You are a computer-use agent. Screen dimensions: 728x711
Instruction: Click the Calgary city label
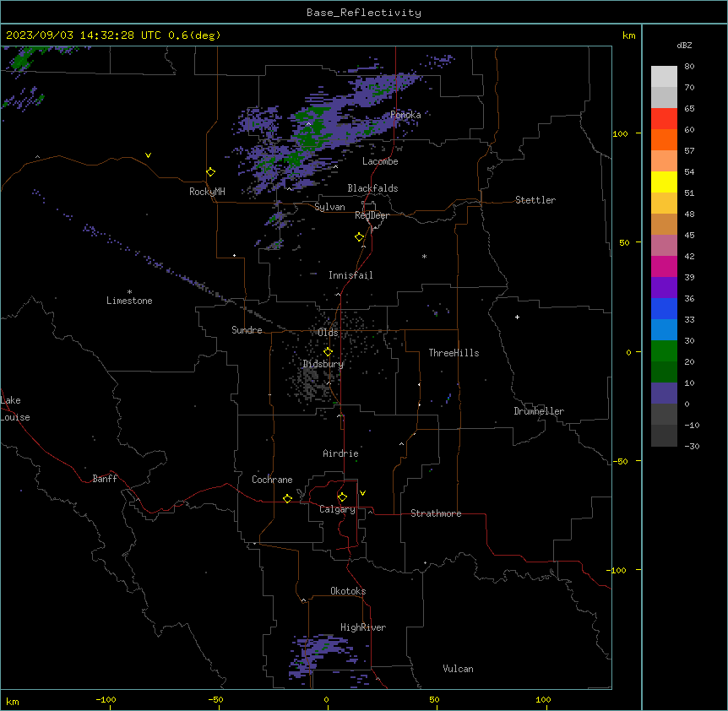pyautogui.click(x=337, y=509)
